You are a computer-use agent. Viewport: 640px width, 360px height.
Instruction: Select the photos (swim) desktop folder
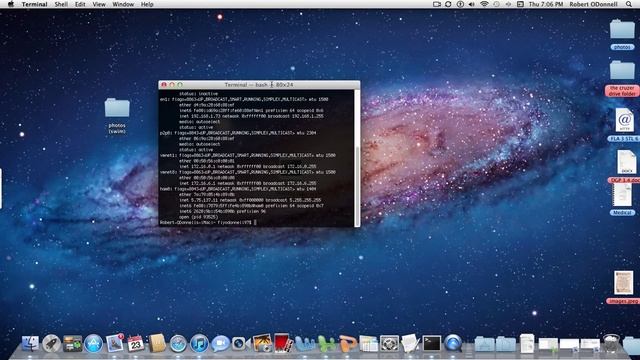(117, 115)
